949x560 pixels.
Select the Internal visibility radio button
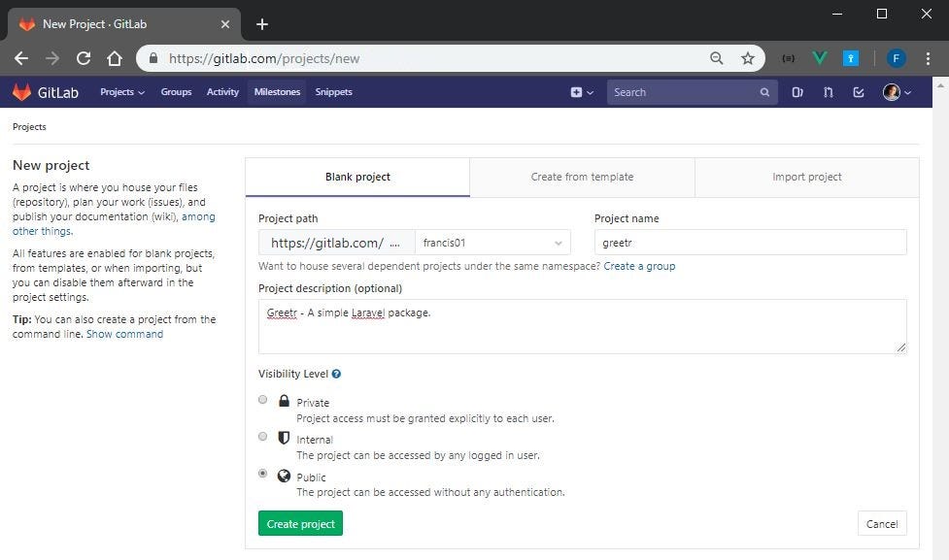[x=262, y=436]
